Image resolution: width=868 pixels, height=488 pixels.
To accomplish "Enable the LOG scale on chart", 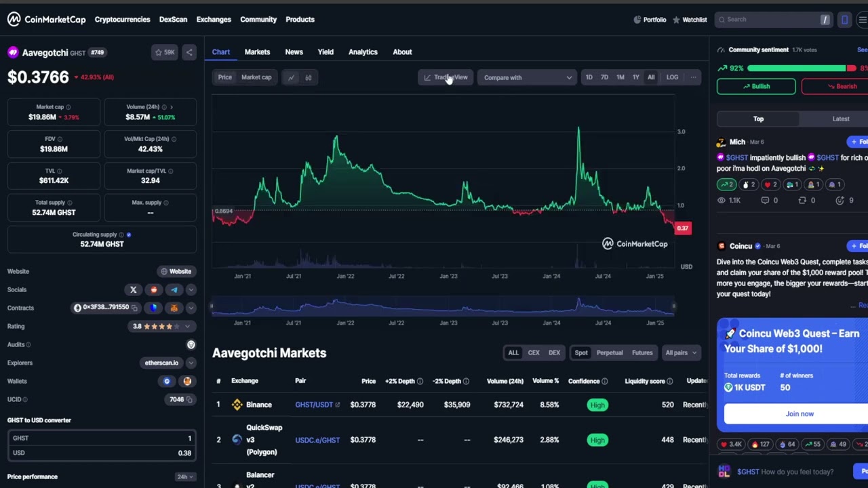I will (x=672, y=77).
